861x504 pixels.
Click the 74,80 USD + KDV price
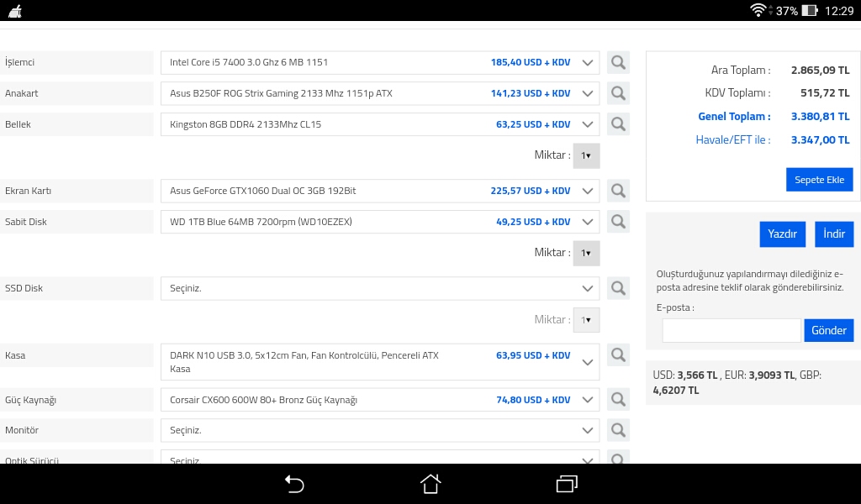click(x=533, y=400)
